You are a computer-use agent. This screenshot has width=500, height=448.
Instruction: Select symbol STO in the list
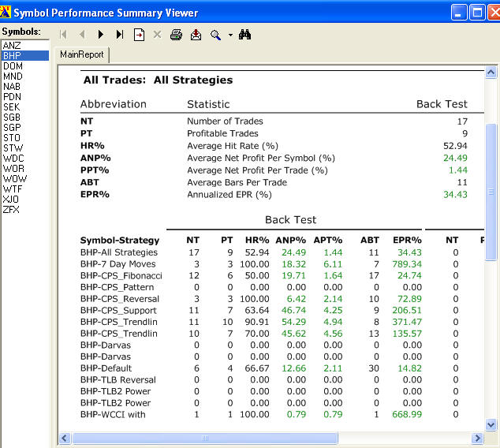coord(25,138)
